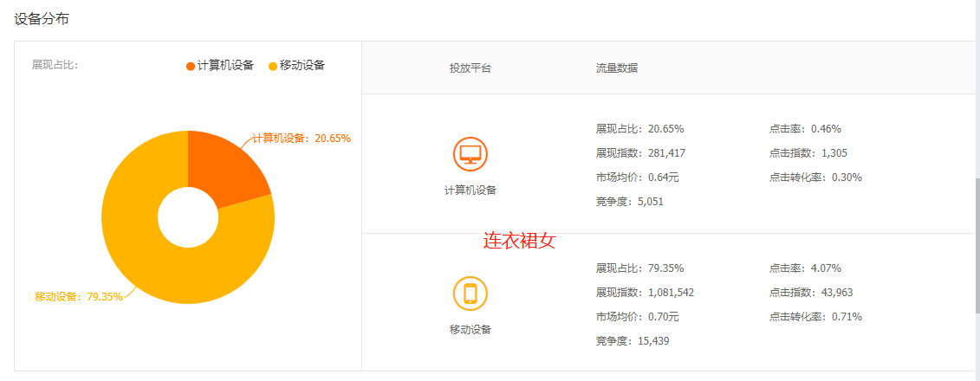Viewport: 980px width, 381px height.
Task: Click the computer device monitor icon
Action: tap(470, 155)
